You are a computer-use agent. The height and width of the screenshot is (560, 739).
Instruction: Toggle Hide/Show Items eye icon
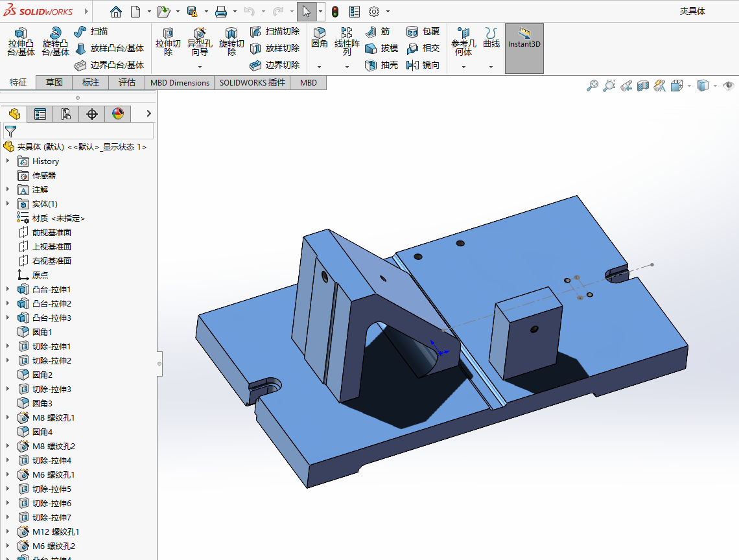pyautogui.click(x=728, y=86)
